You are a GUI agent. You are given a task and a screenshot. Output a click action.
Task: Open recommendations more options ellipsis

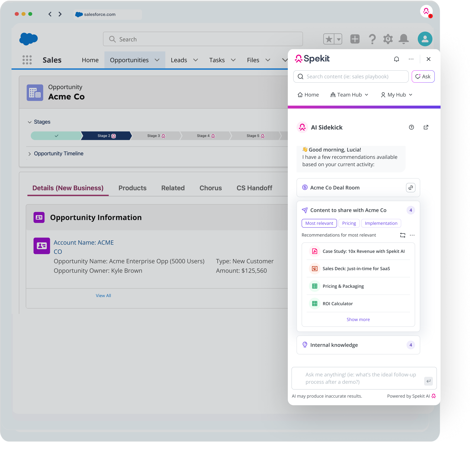[x=412, y=235]
